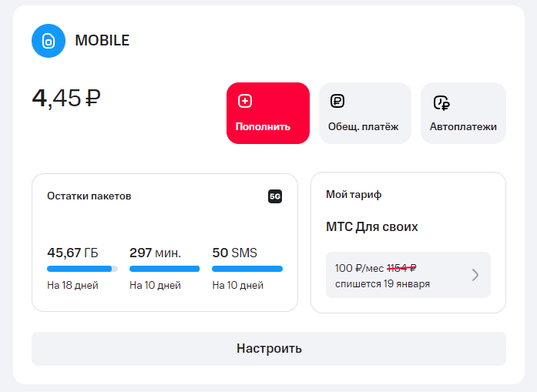Click the 'спишется 19 января' text
Screen dimensions: 537x392
[382, 283]
